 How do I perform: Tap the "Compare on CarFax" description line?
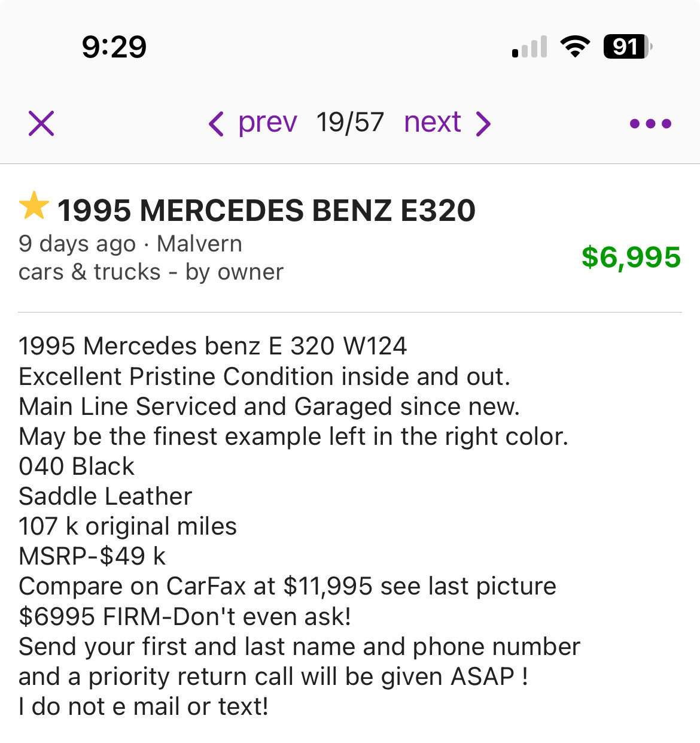pos(287,586)
